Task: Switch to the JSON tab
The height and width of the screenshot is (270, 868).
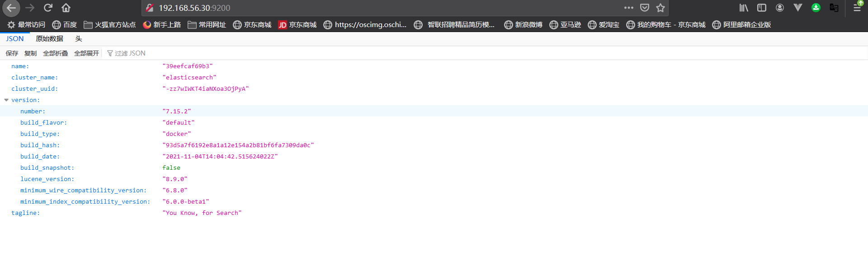Action: click(x=15, y=39)
